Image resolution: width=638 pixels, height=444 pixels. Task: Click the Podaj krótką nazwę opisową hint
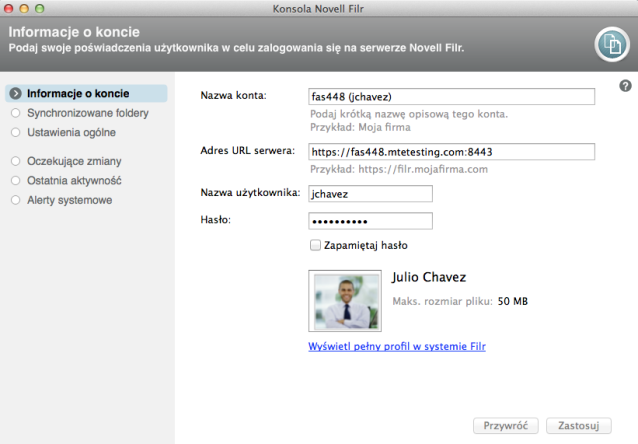coord(409,114)
